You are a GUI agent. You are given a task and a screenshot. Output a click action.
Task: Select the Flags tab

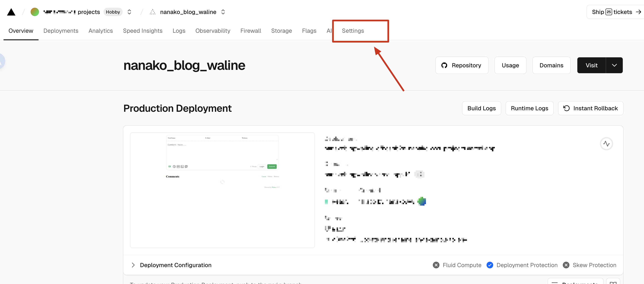click(x=309, y=31)
